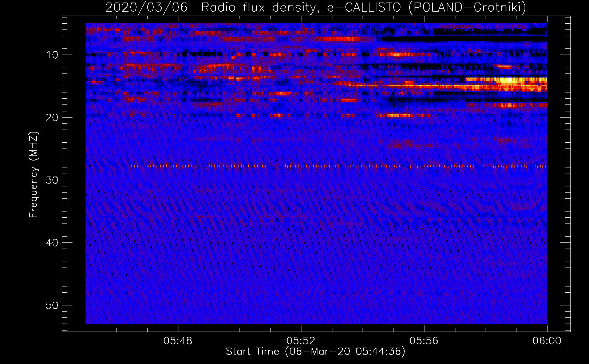This screenshot has width=589, height=364.
Task: Click the 10 MHz frequency tick label
Action: tap(52, 55)
